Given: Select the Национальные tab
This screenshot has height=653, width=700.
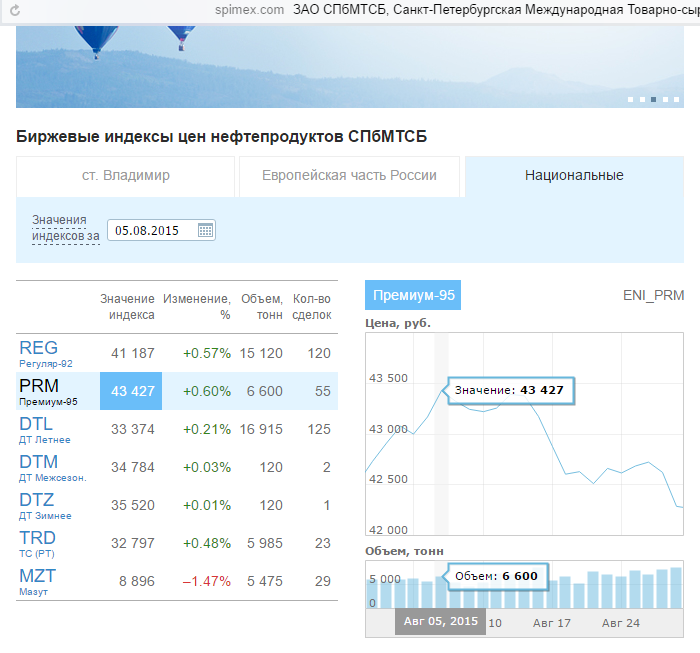Looking at the screenshot, I should (x=574, y=176).
